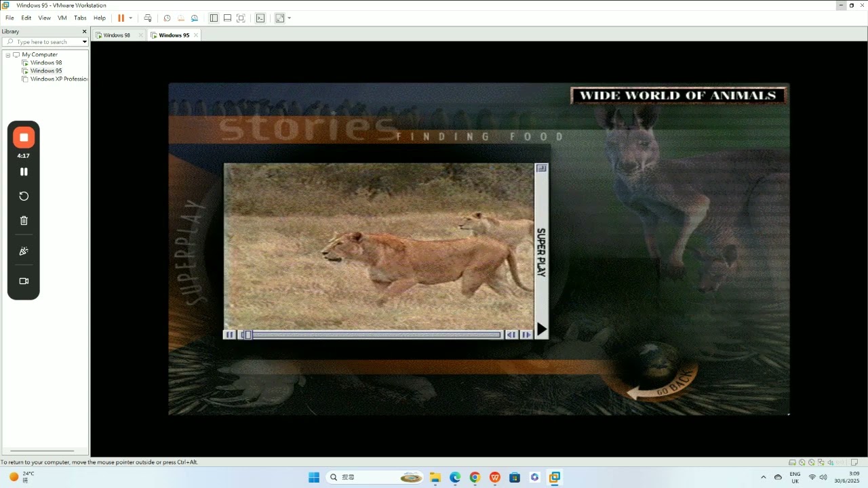Close the Windows 95 tab
The width and height of the screenshot is (868, 488).
point(196,35)
